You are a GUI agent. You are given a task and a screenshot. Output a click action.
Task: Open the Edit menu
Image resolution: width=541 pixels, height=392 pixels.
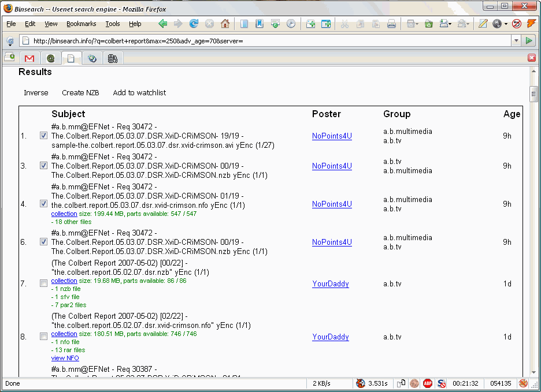point(30,24)
